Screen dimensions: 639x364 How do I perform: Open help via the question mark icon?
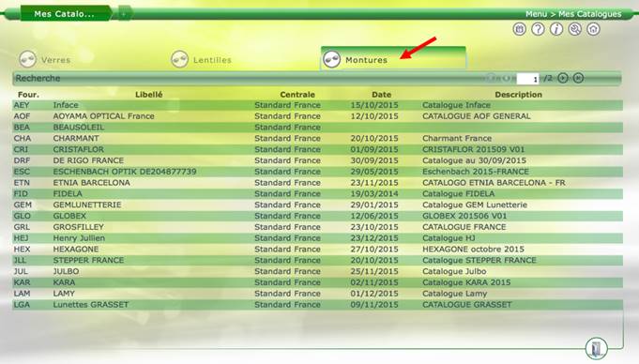538,29
